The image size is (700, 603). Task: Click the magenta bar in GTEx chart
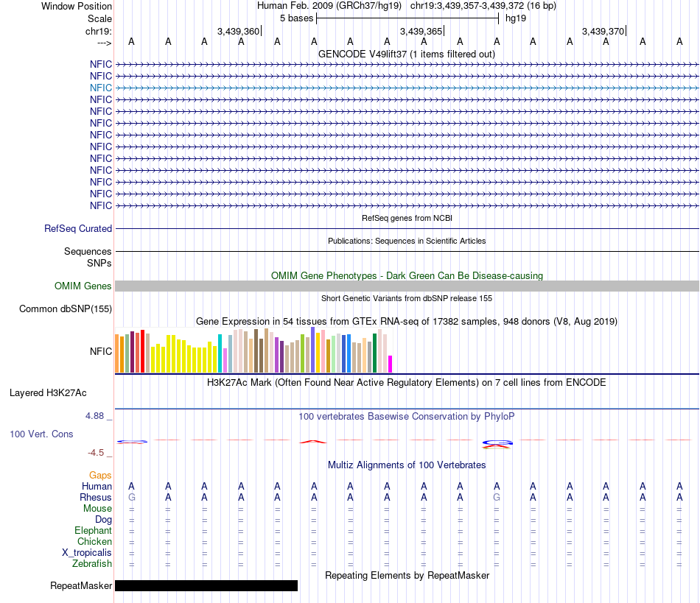(390, 364)
